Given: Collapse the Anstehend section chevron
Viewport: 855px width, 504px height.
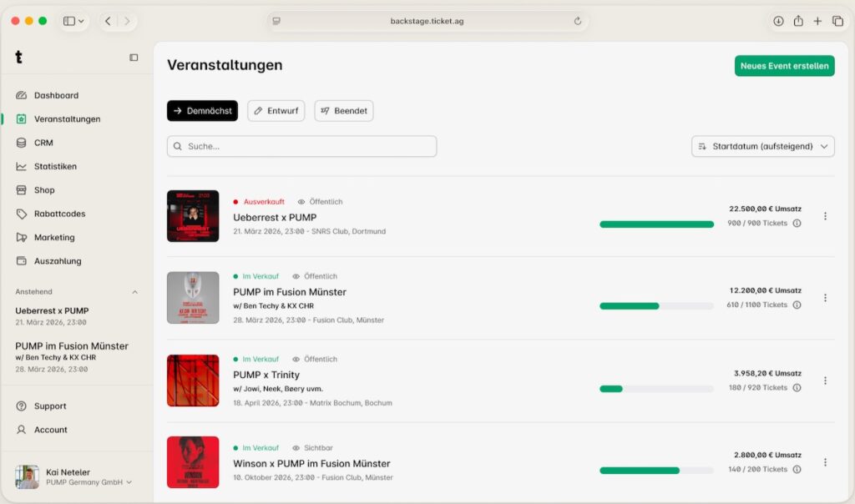Looking at the screenshot, I should tap(135, 292).
